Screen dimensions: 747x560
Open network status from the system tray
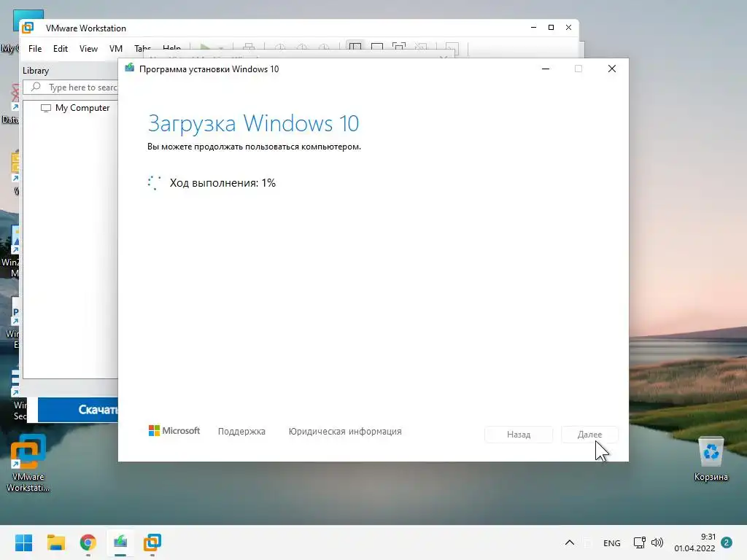639,542
